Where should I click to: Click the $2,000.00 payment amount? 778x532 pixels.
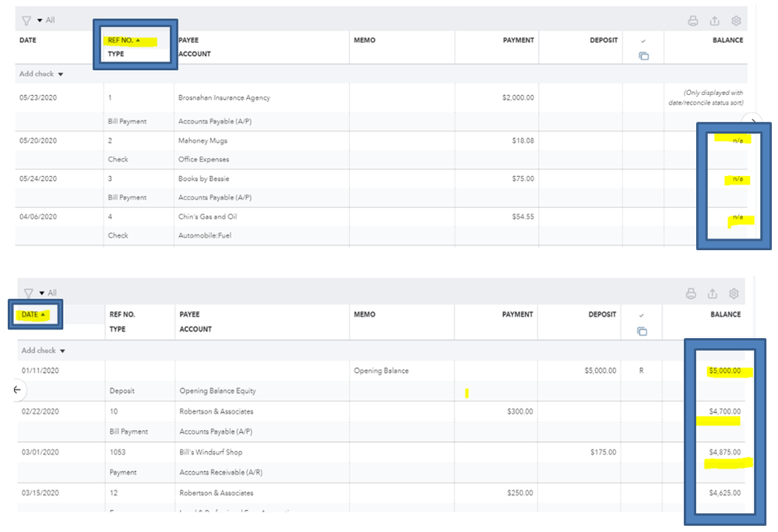pos(518,98)
